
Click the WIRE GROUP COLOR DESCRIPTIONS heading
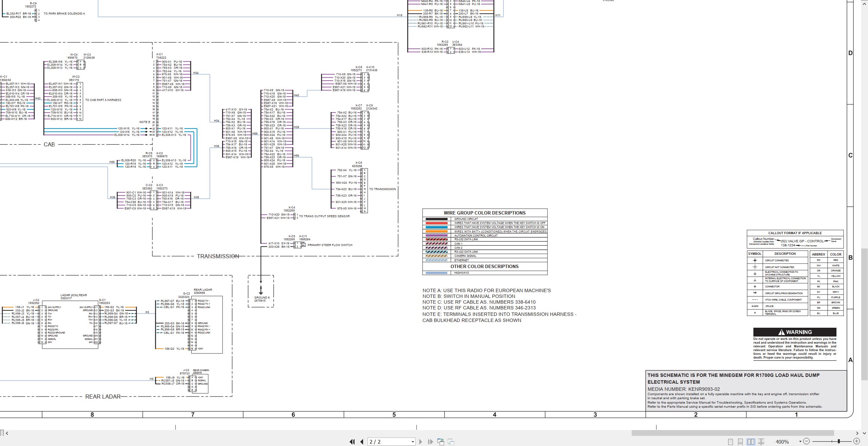(x=485, y=213)
